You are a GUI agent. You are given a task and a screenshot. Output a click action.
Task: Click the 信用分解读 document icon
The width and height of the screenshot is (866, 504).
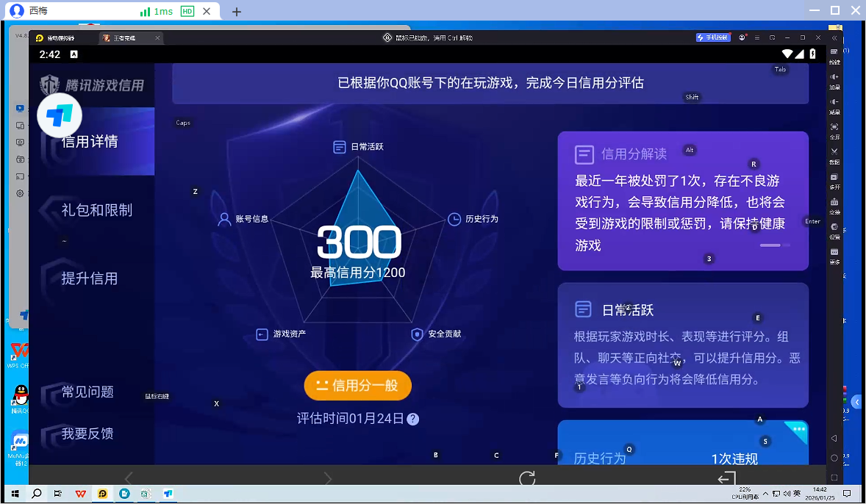click(x=584, y=154)
